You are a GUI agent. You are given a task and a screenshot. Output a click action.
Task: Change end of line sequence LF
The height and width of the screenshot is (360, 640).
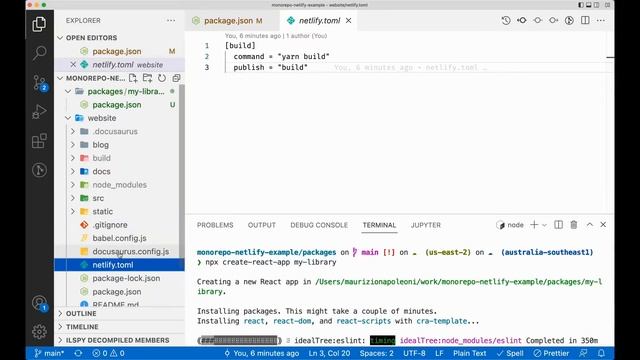click(439, 353)
